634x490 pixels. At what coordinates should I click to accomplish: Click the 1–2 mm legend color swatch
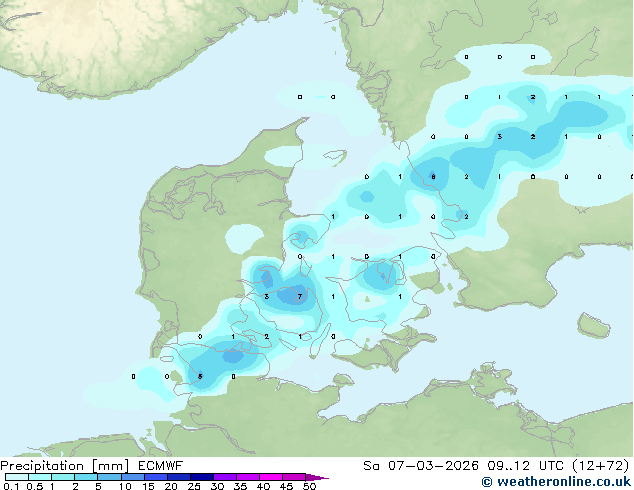coord(63,477)
